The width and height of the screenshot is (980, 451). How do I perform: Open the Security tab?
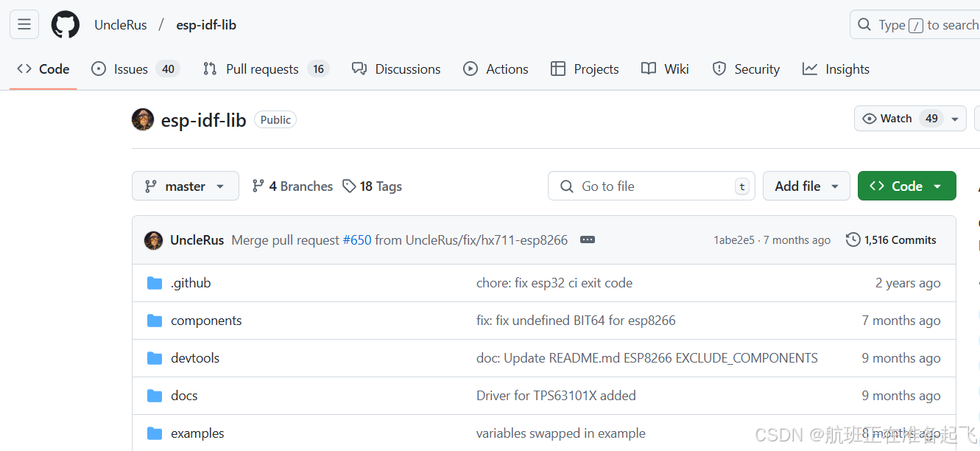[746, 69]
